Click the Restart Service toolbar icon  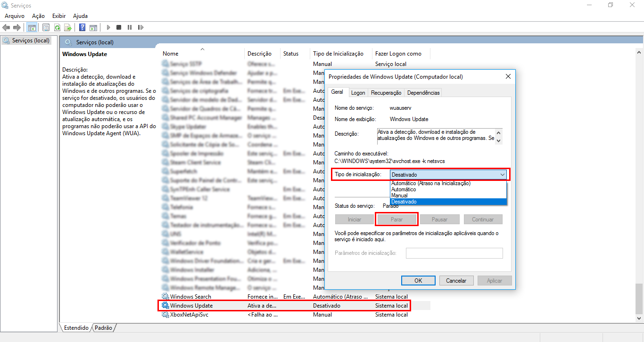point(140,27)
